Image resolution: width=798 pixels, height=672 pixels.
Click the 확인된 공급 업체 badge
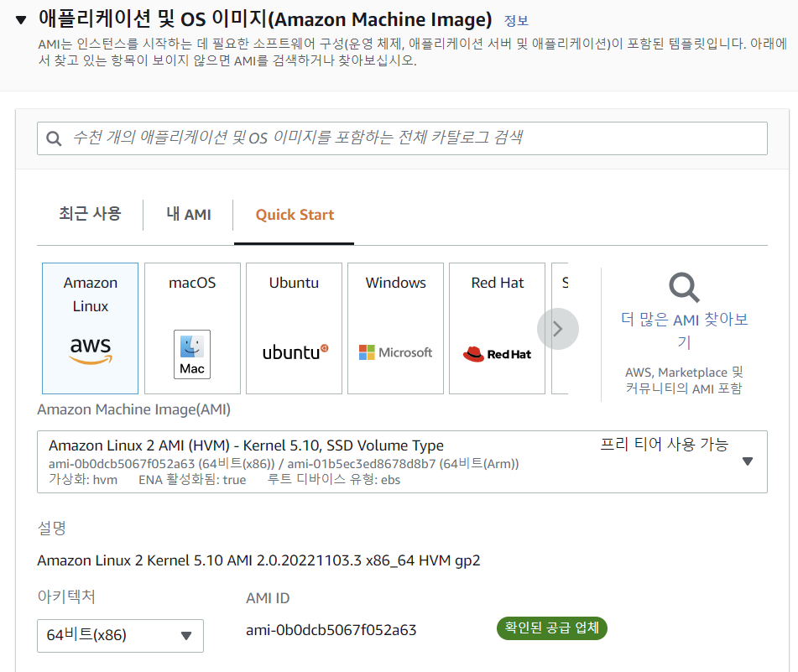551,628
